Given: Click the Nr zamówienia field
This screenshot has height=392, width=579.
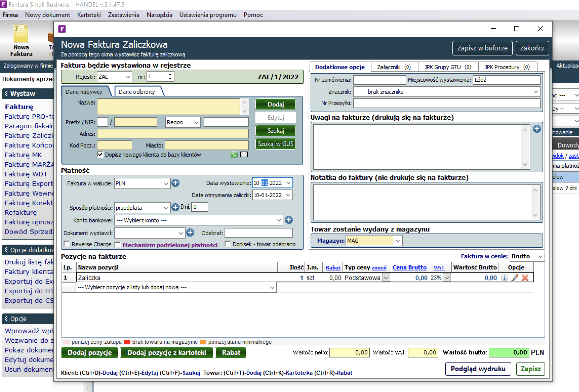Looking at the screenshot, I should click(379, 80).
